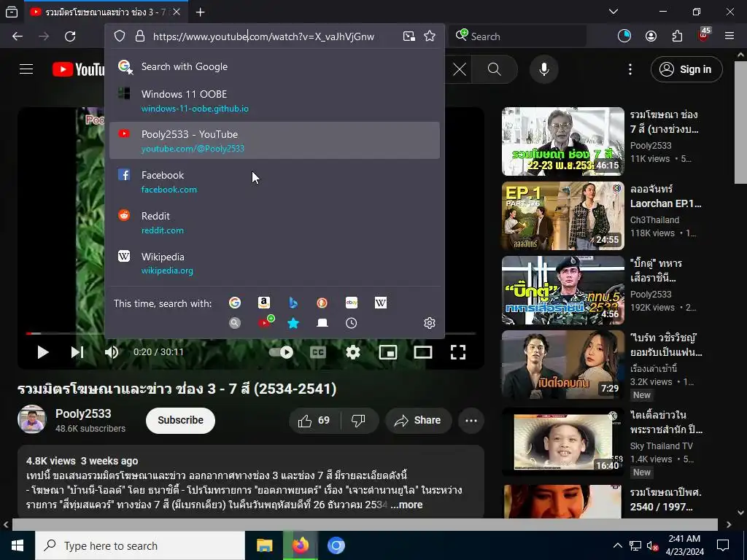Open a new tab with plus button

200,12
